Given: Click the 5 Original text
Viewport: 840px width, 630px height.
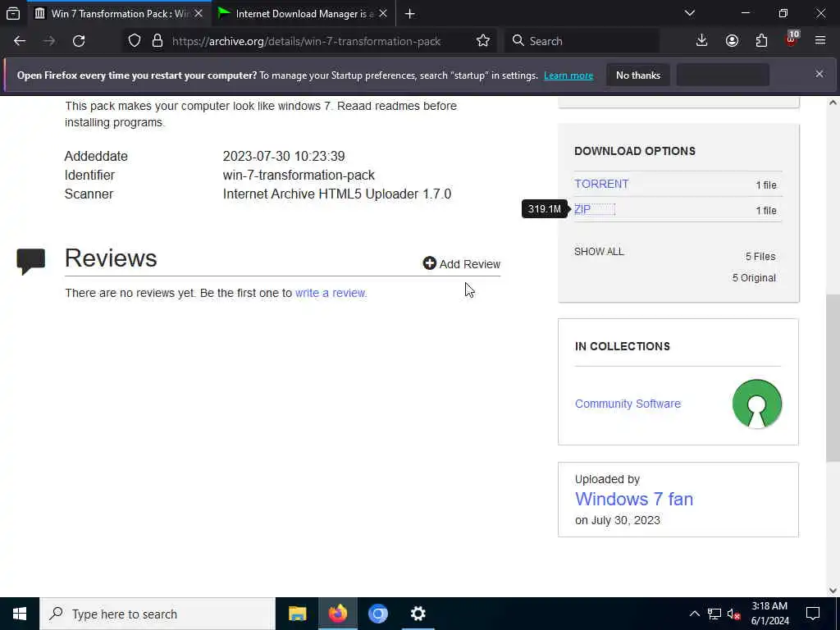Looking at the screenshot, I should 754,277.
